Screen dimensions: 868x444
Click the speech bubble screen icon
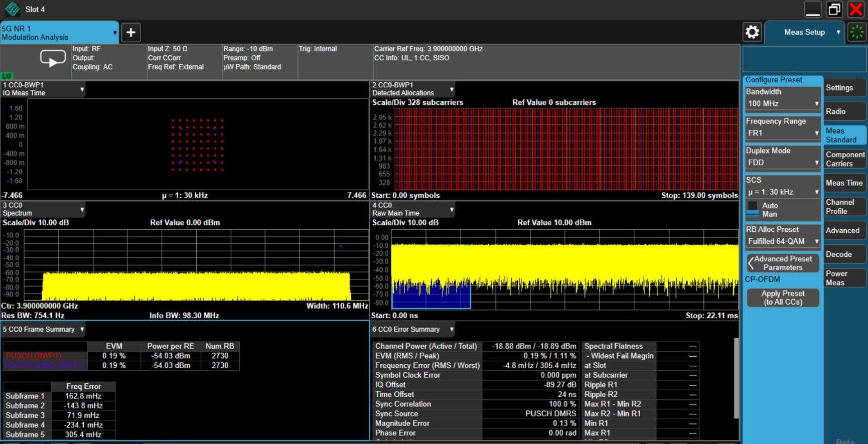point(53,59)
